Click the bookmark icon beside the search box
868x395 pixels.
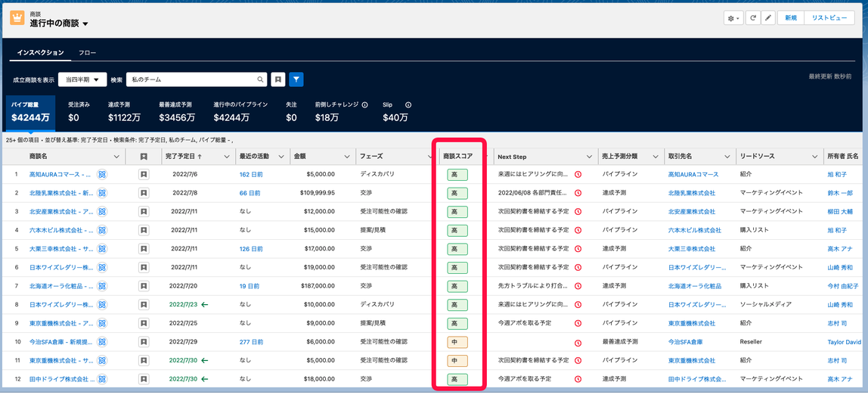click(x=278, y=79)
